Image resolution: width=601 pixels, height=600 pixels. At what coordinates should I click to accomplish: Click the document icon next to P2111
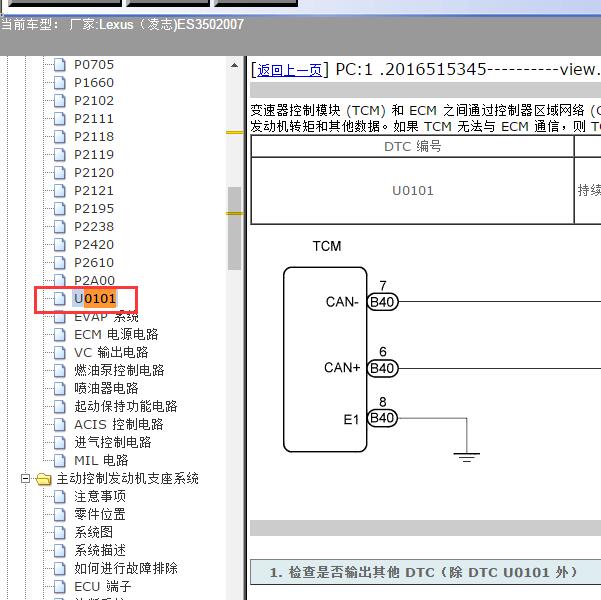pyautogui.click(x=59, y=119)
